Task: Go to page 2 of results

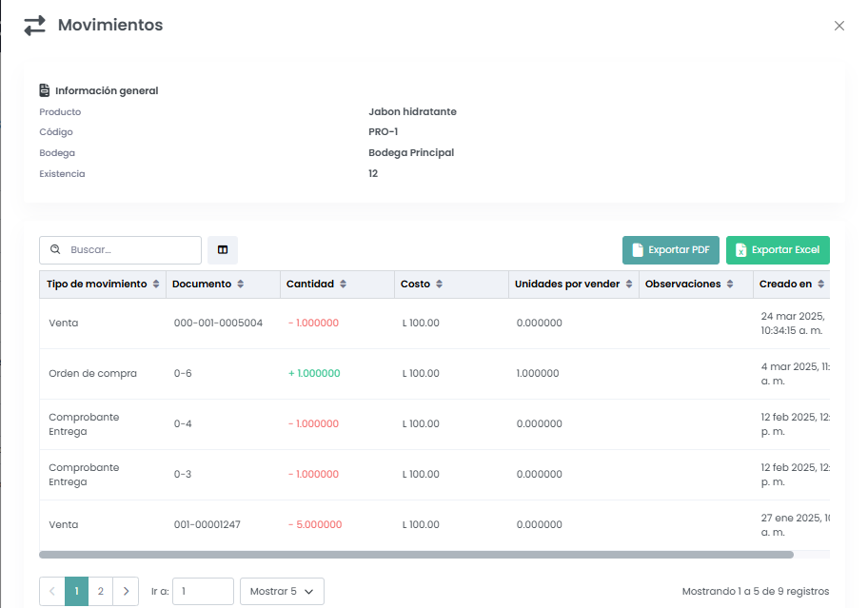Action: tap(101, 592)
